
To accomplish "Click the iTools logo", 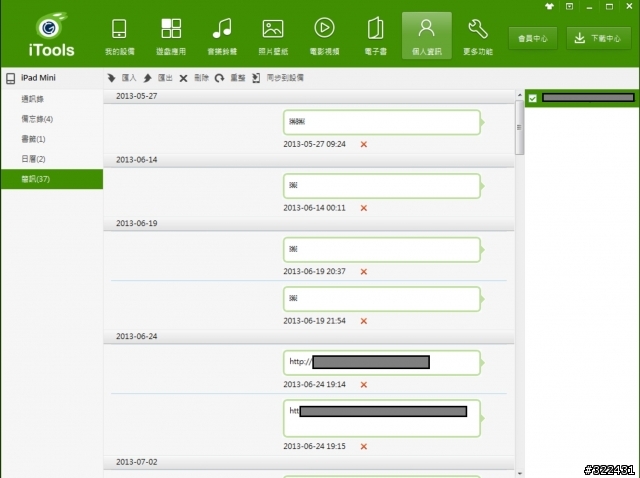I will [51, 35].
